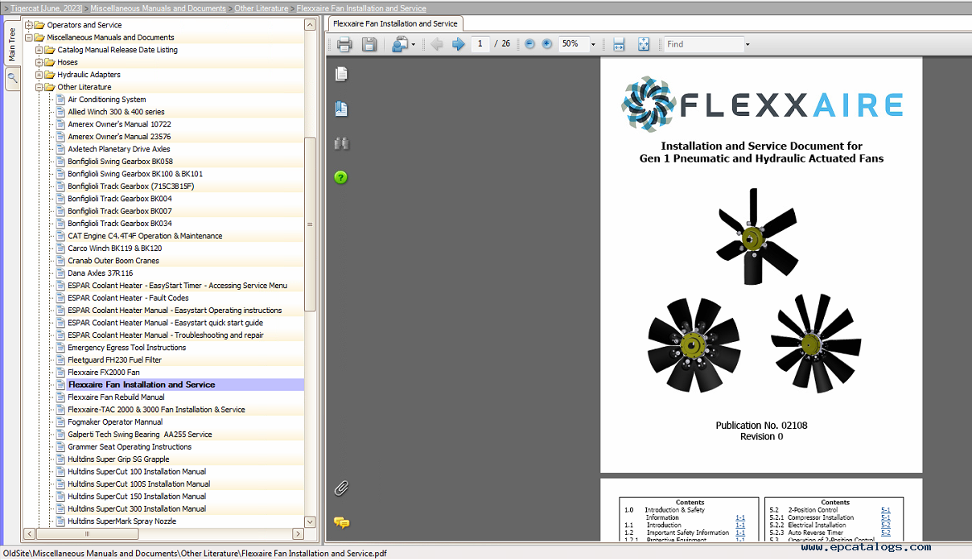Open Allied Winch 300 & 400 series

[116, 112]
